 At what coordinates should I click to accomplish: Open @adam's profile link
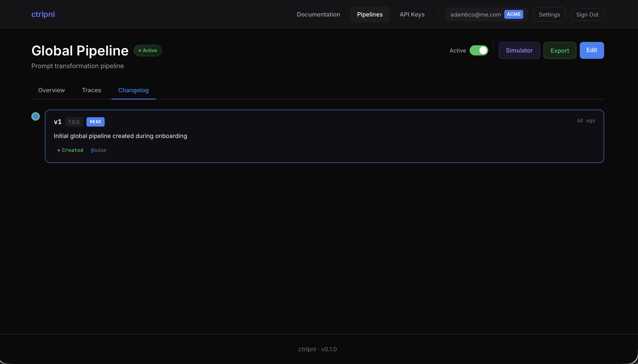pos(98,150)
